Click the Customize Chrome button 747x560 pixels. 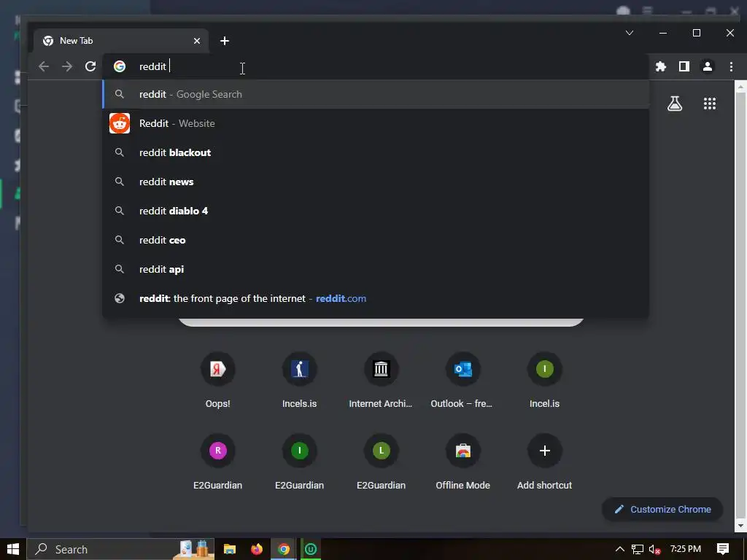pyautogui.click(x=662, y=509)
